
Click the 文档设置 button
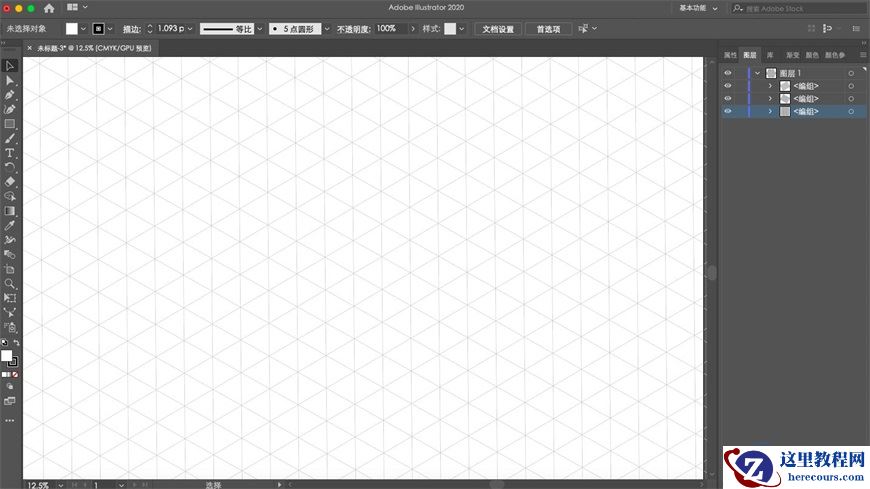coord(498,29)
